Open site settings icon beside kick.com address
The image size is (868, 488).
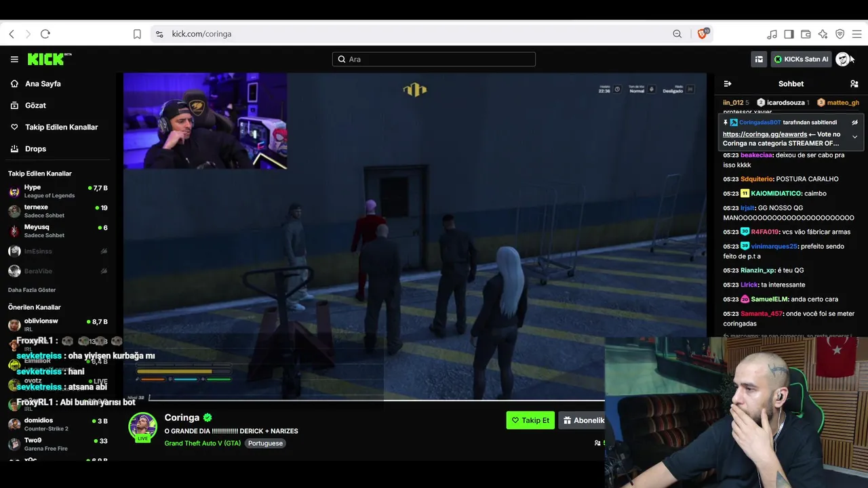(159, 34)
